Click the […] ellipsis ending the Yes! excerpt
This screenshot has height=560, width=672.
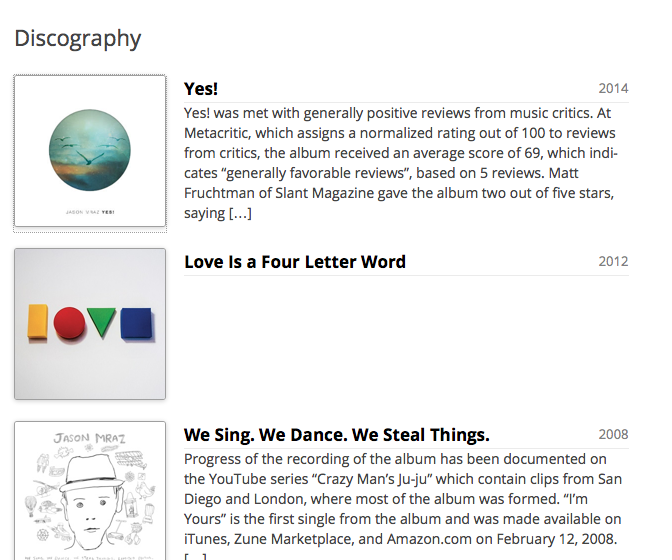(240, 213)
